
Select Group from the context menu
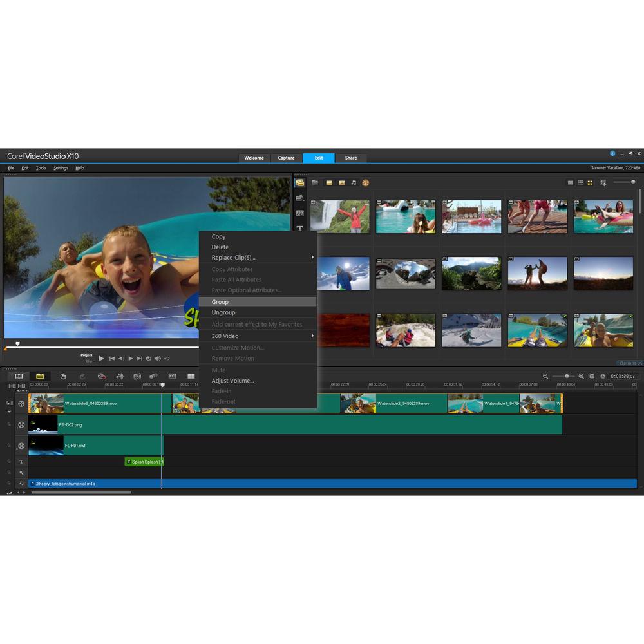point(220,302)
